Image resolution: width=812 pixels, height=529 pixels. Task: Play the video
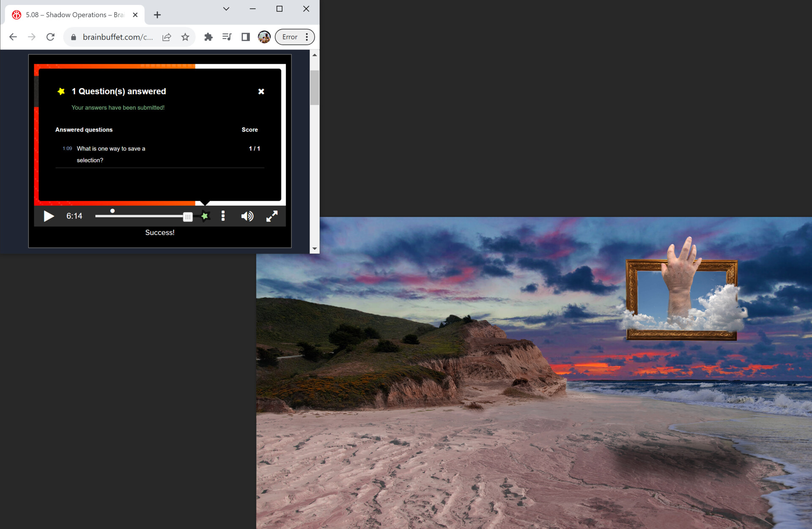(49, 217)
